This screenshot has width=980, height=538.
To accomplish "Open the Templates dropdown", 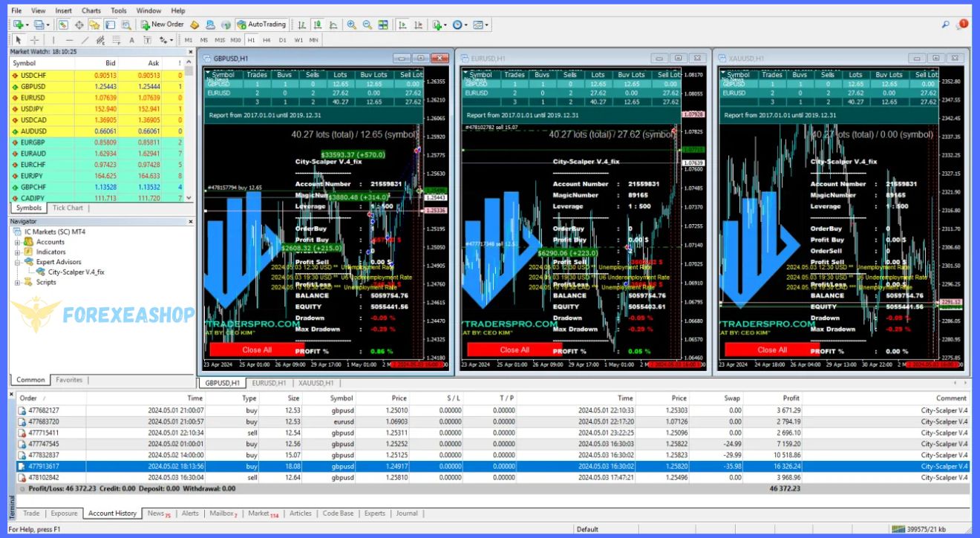I will coord(487,25).
